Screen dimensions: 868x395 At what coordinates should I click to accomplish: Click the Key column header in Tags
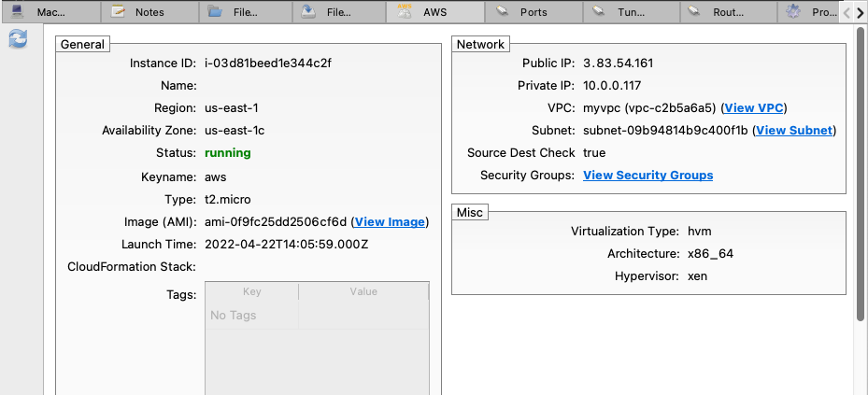(252, 291)
